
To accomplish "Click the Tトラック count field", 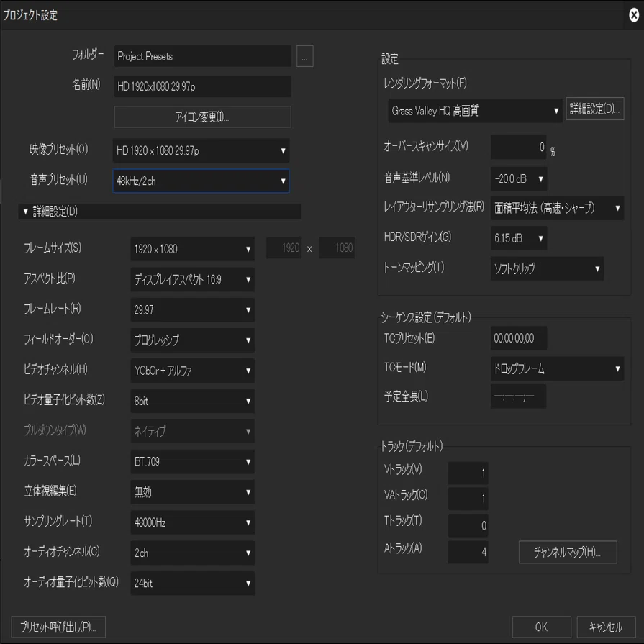I will tap(468, 526).
